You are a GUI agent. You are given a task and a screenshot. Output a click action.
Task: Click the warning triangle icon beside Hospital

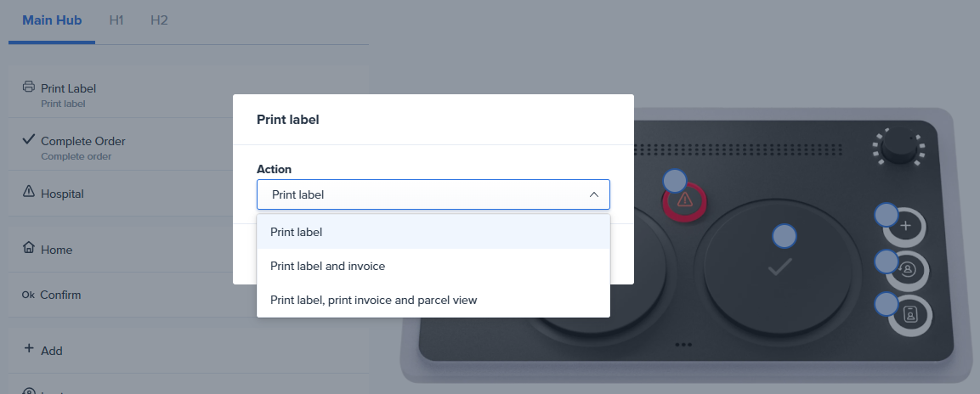click(x=29, y=192)
